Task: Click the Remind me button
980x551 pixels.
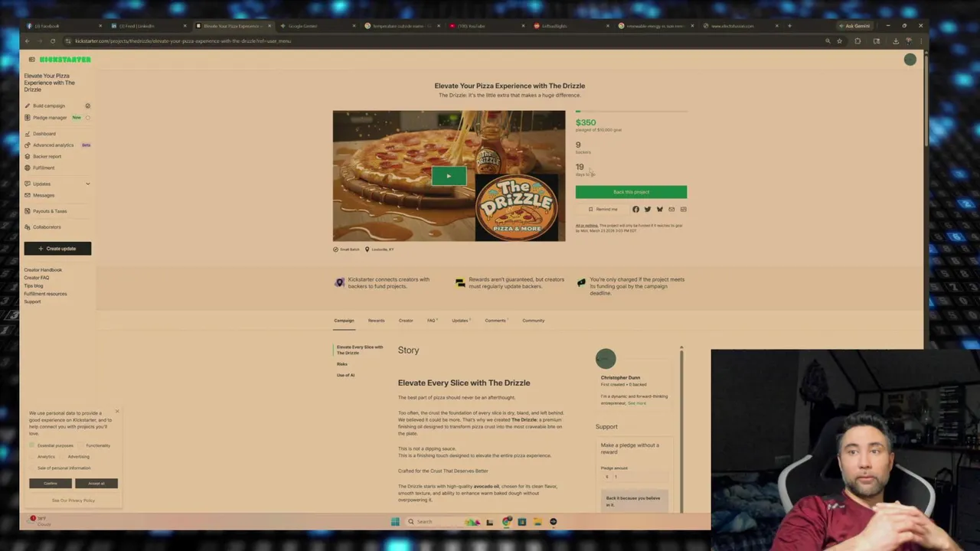Action: tap(603, 210)
